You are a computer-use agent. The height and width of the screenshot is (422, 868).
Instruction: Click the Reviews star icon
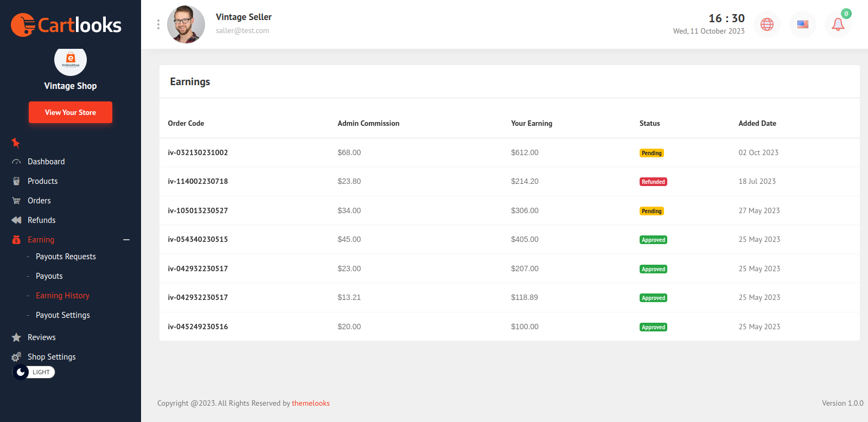tap(16, 337)
